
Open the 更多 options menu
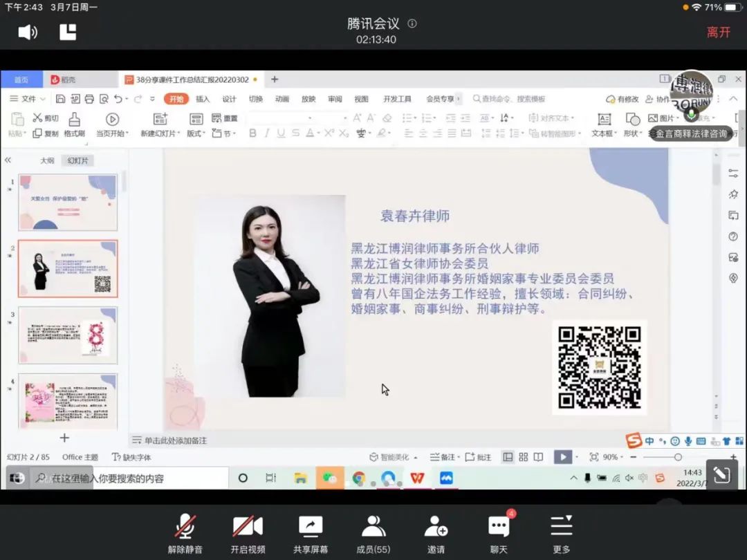pyautogui.click(x=562, y=533)
